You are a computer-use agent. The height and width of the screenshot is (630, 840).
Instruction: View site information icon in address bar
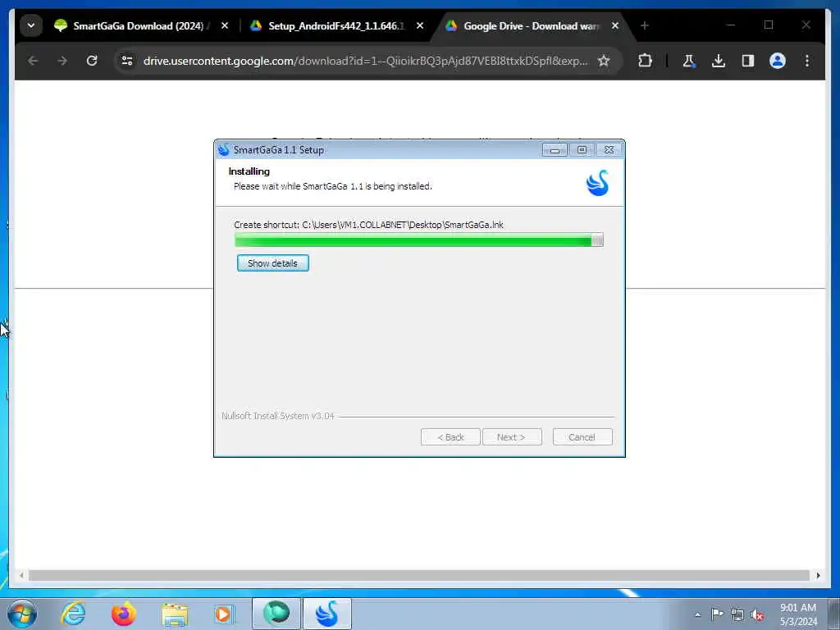127,61
